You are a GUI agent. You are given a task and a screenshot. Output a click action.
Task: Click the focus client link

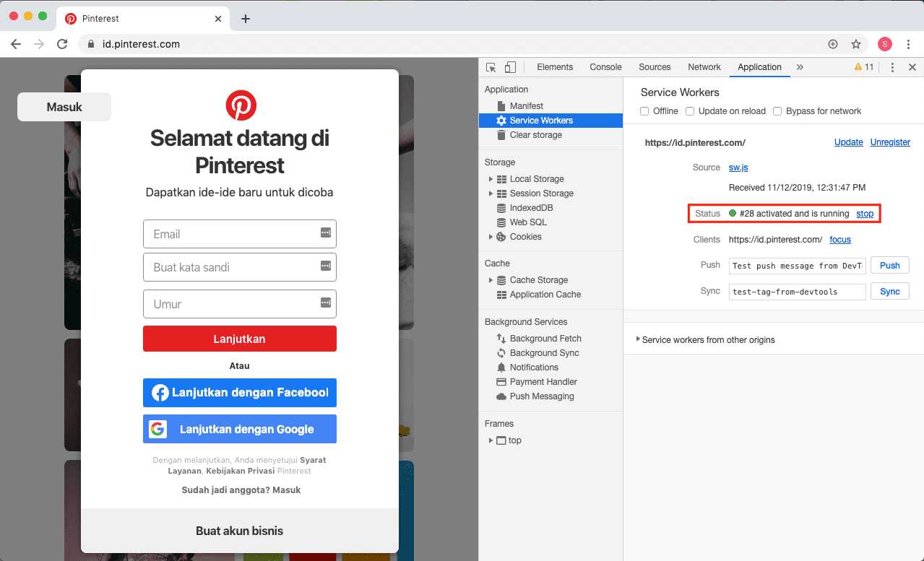[x=840, y=240]
